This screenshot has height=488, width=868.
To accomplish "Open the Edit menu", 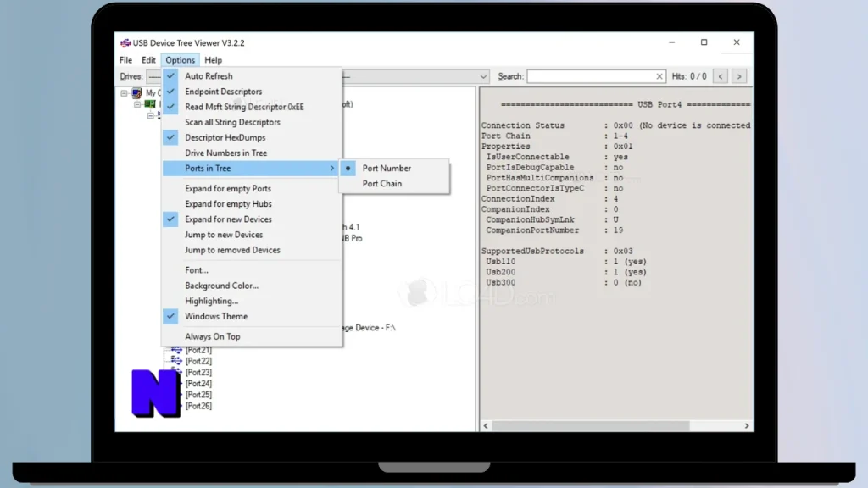I will 148,60.
